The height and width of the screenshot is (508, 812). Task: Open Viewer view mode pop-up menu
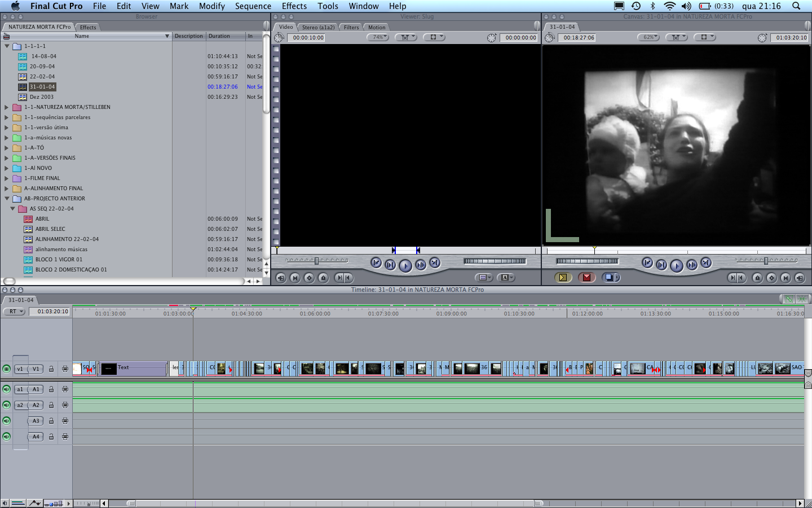tap(434, 37)
